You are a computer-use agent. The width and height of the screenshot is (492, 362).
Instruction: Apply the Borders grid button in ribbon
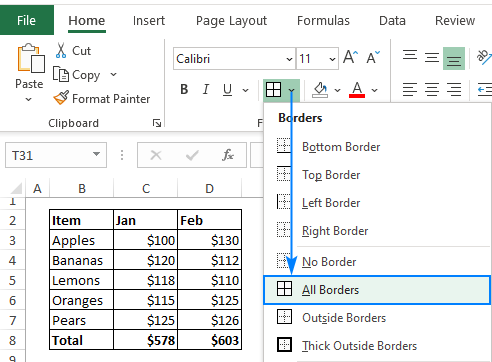[273, 90]
